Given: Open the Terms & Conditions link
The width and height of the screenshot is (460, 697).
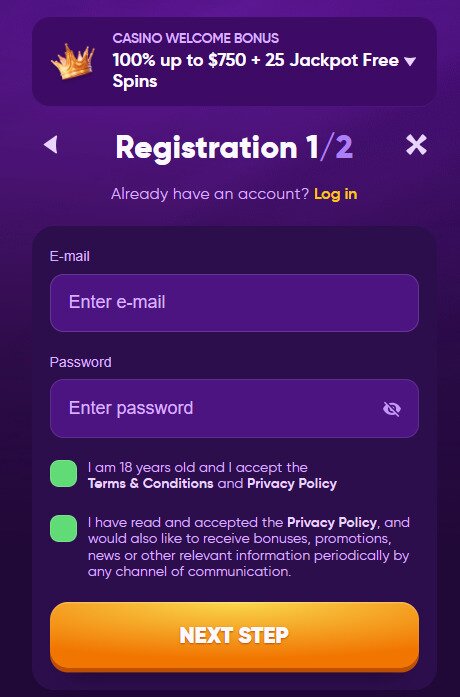Looking at the screenshot, I should click(151, 484).
